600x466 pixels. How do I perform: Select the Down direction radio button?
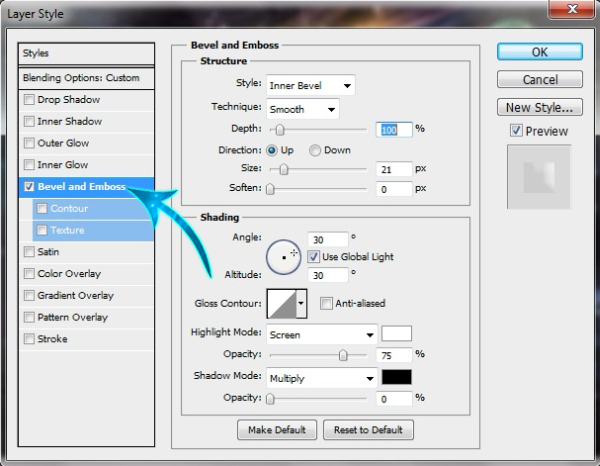[x=315, y=150]
